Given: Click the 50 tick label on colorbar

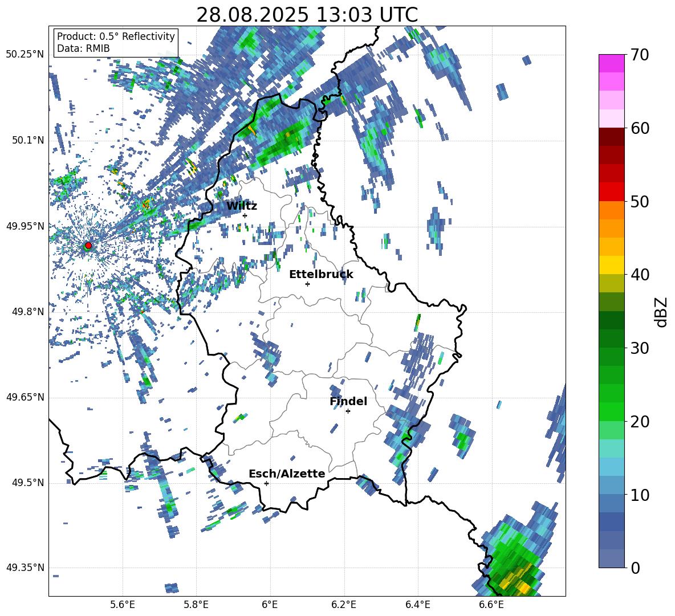Looking at the screenshot, I should [639, 201].
